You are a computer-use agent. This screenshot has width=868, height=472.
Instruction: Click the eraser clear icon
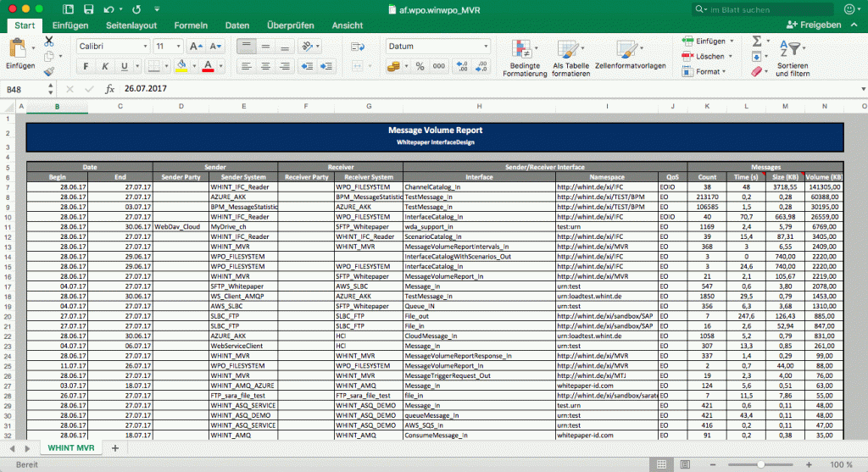[x=757, y=71]
